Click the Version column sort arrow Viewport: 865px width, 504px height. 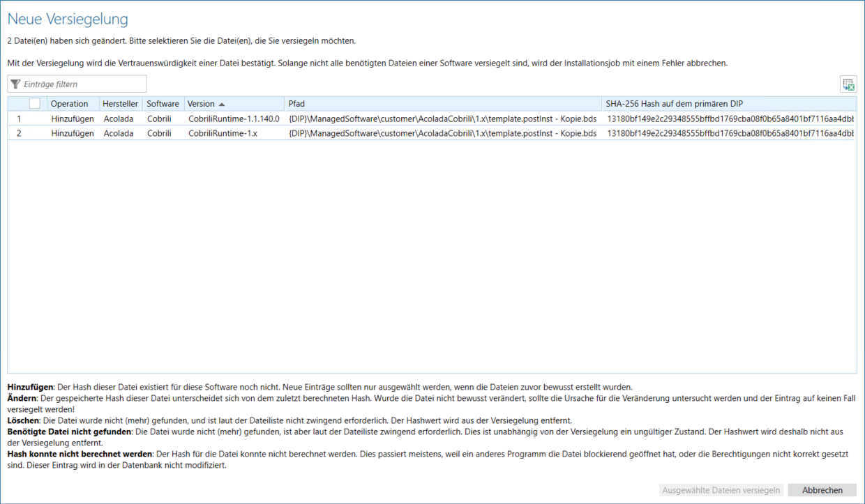[x=222, y=104]
